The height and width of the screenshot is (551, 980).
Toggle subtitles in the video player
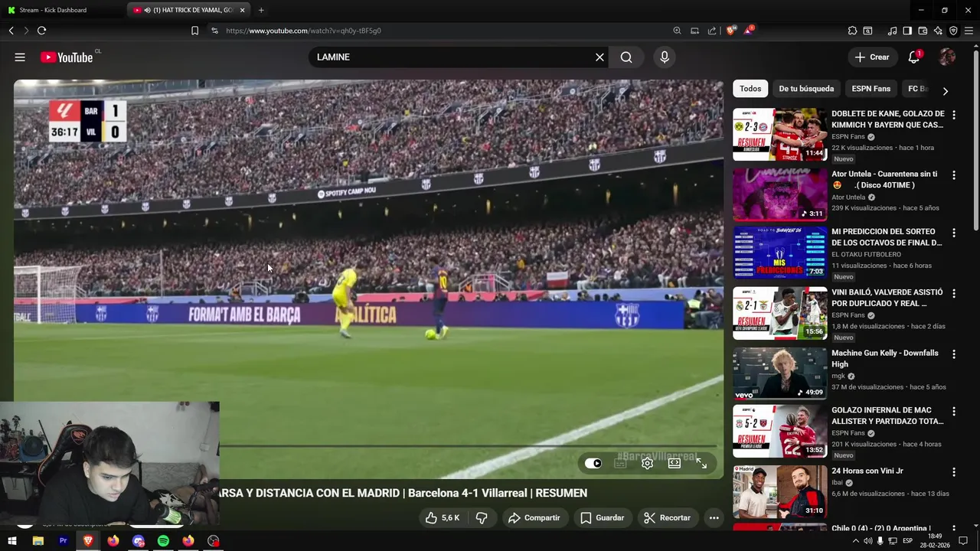pos(620,463)
